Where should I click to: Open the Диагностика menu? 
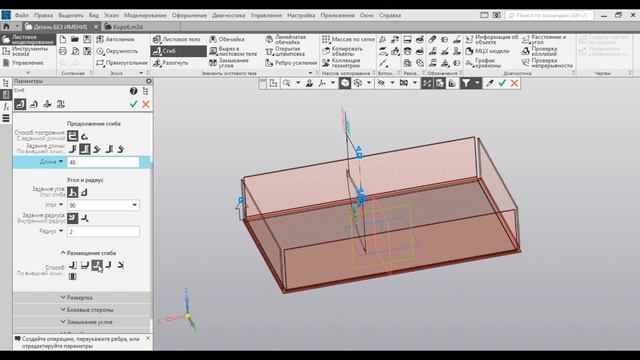[x=229, y=15]
